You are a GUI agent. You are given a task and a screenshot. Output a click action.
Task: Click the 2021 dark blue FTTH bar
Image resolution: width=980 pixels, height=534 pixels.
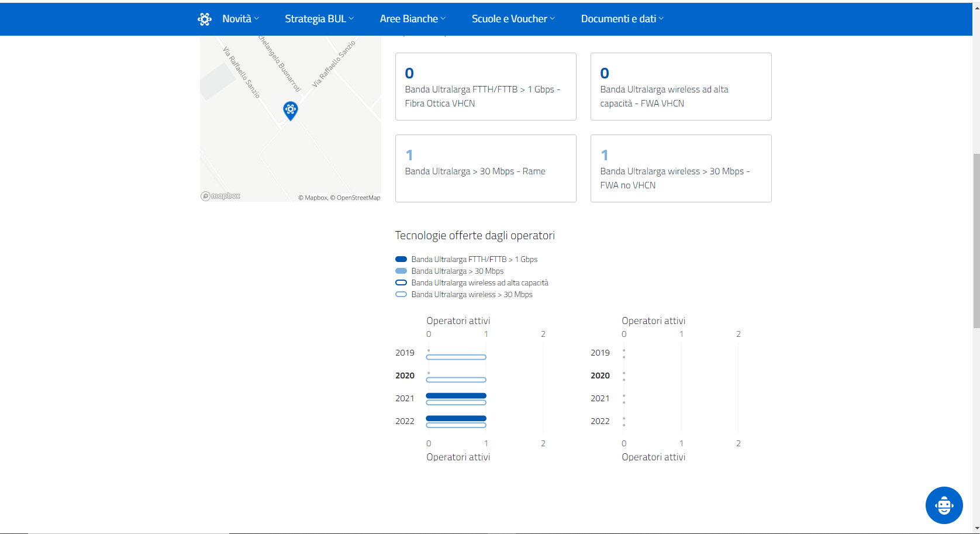pos(456,396)
